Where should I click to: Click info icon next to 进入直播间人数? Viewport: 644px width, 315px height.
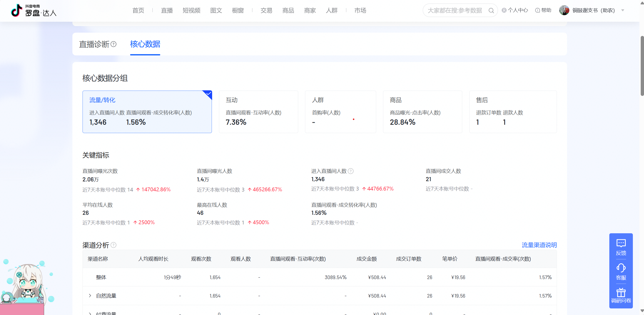[351, 171]
